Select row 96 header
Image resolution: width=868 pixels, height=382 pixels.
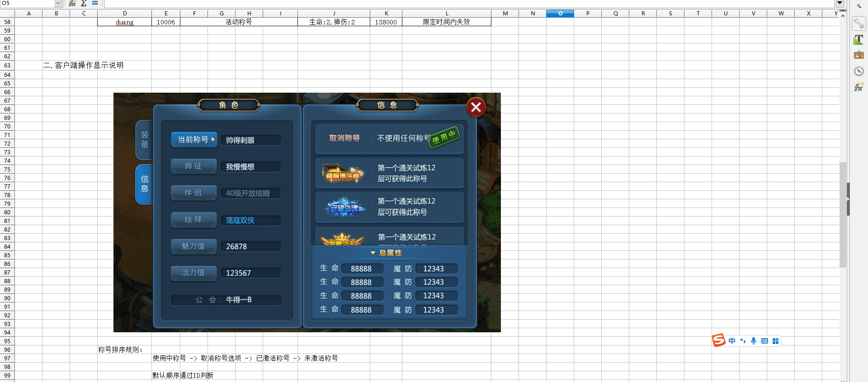click(7, 350)
